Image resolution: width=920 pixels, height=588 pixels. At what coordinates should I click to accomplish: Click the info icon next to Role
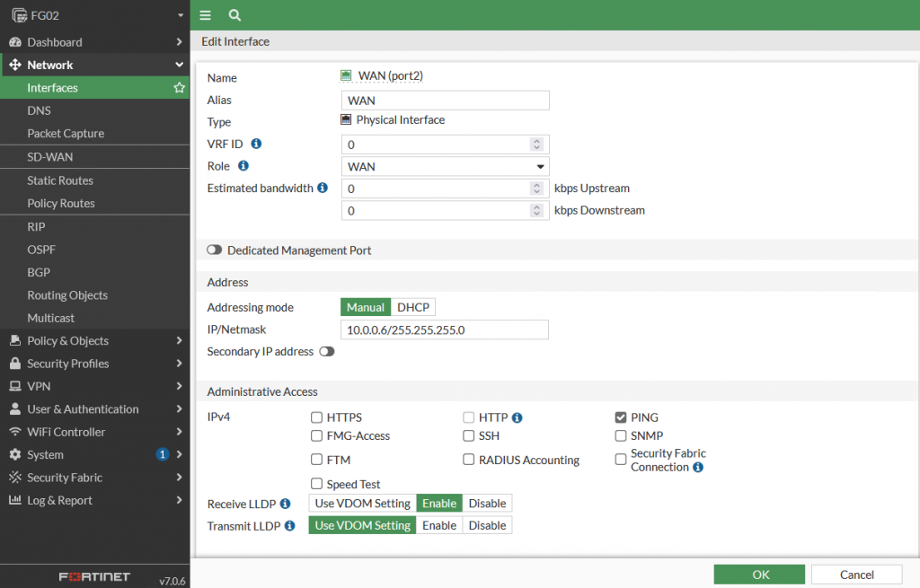click(x=243, y=166)
